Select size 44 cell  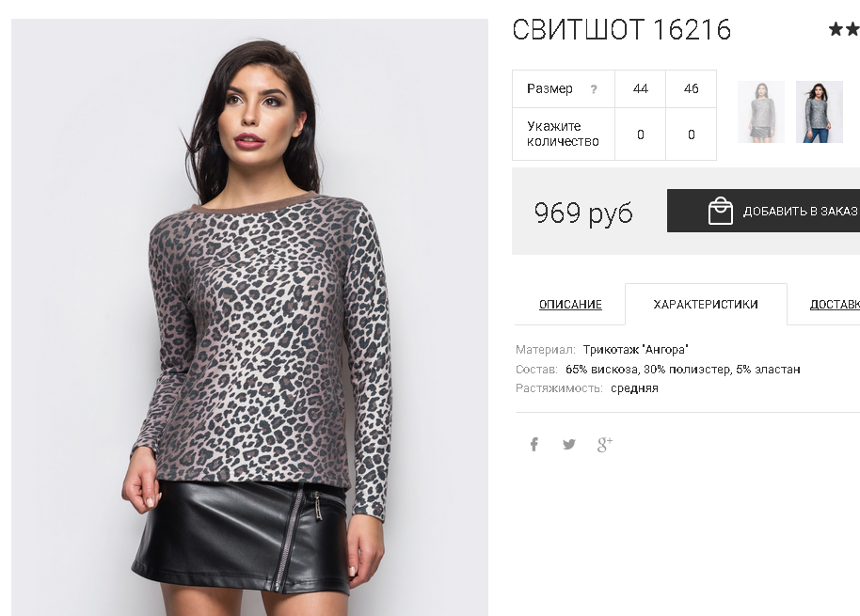coord(641,88)
